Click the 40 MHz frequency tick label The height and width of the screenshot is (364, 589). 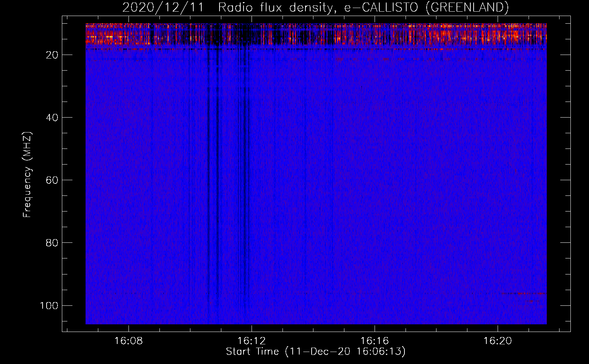pyautogui.click(x=52, y=118)
